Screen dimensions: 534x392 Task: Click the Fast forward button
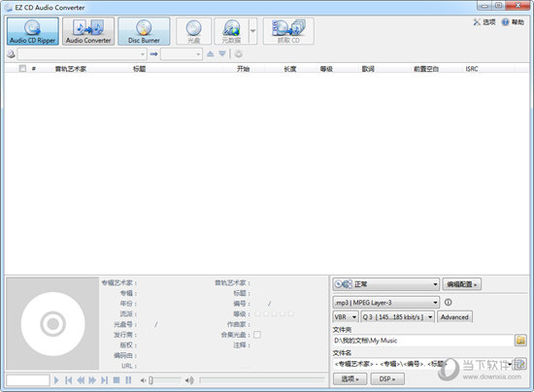(x=92, y=380)
